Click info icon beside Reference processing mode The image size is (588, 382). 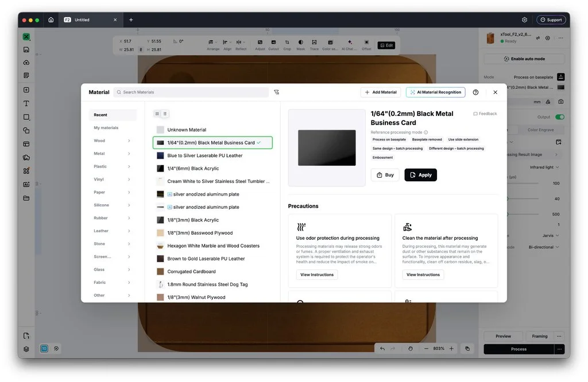pyautogui.click(x=425, y=132)
